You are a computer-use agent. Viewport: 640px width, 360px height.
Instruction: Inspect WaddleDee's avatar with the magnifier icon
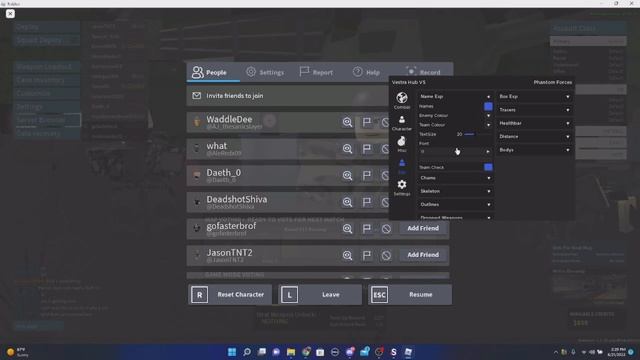coord(347,122)
